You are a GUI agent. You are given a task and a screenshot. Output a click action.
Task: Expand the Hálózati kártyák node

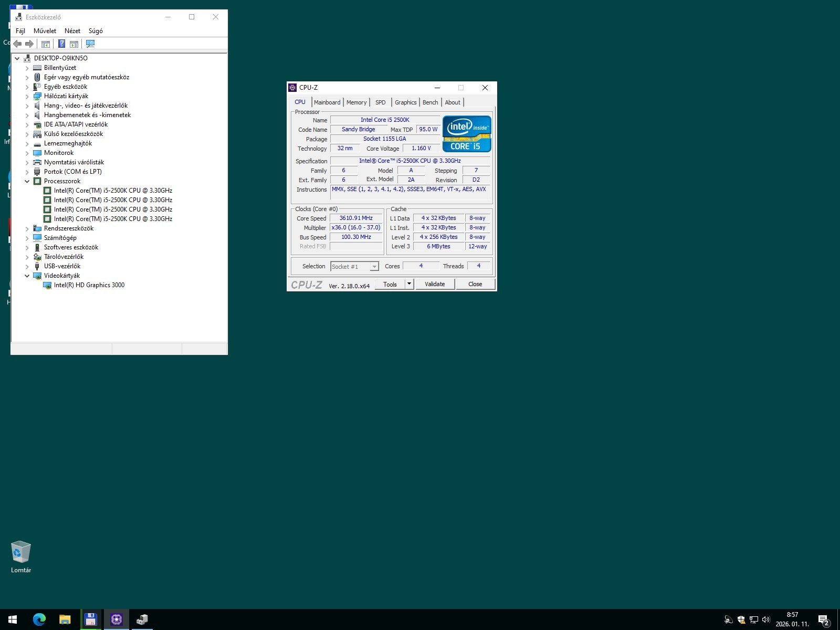click(x=27, y=96)
